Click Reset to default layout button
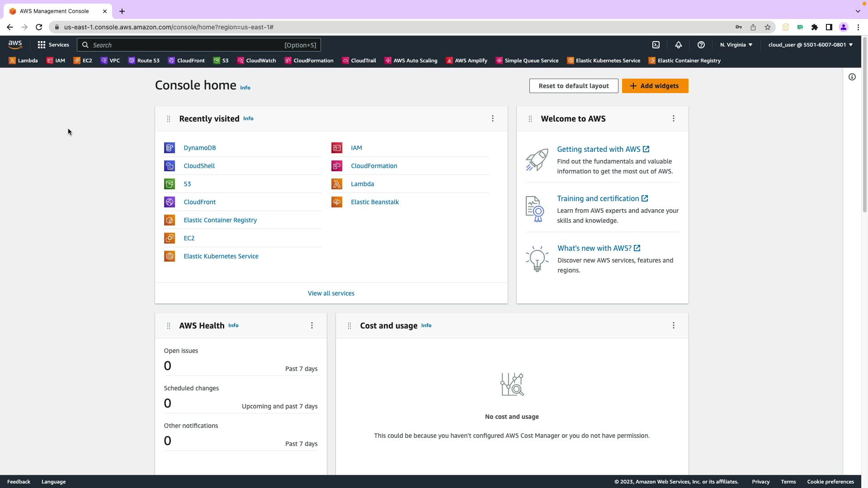This screenshot has width=868, height=488. tap(574, 86)
